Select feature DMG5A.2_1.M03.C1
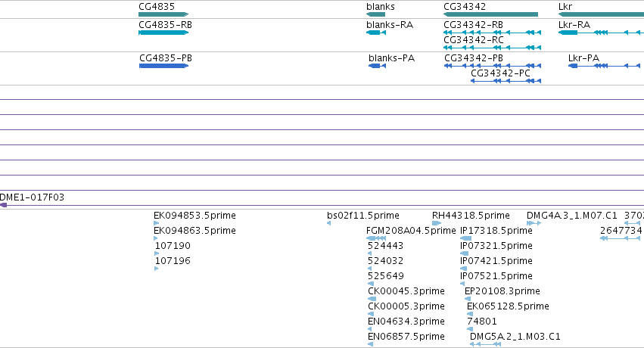 515,337
